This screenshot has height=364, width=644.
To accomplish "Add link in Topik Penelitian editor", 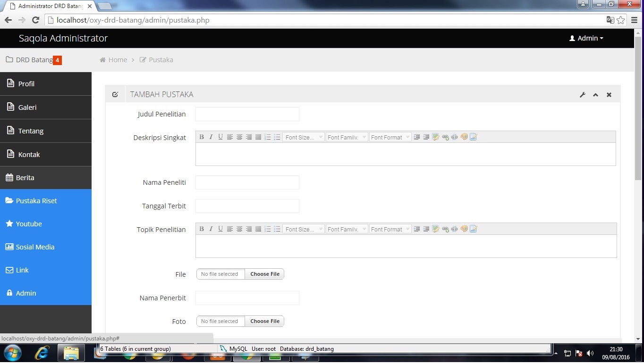I will pos(445,229).
